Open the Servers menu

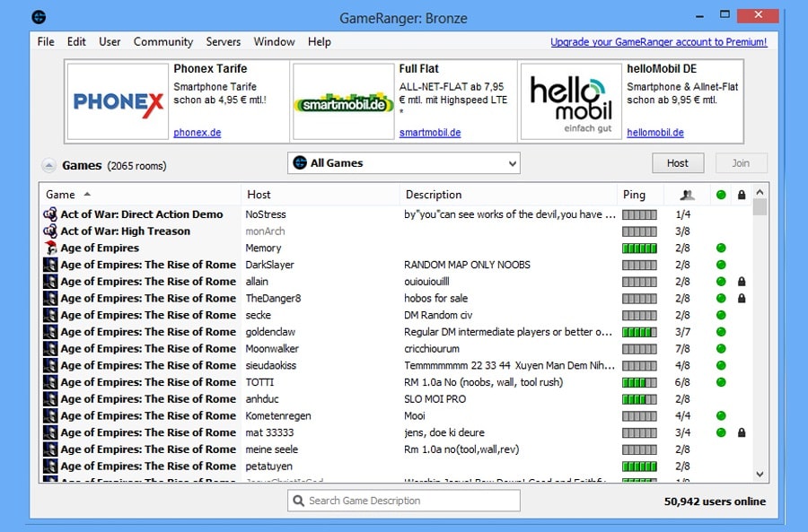click(x=224, y=41)
